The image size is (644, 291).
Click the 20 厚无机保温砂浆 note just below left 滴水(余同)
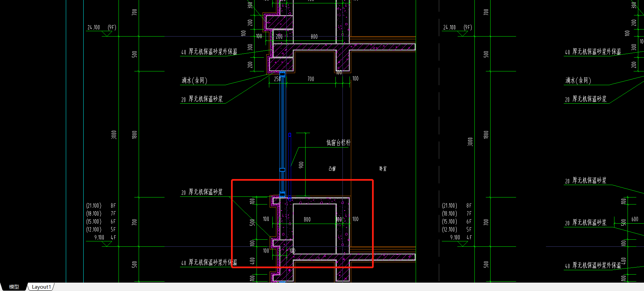point(202,99)
